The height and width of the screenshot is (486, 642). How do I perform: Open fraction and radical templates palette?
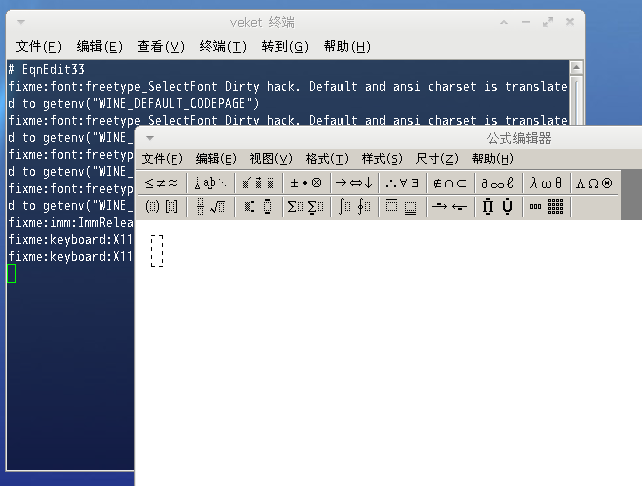tap(210, 207)
